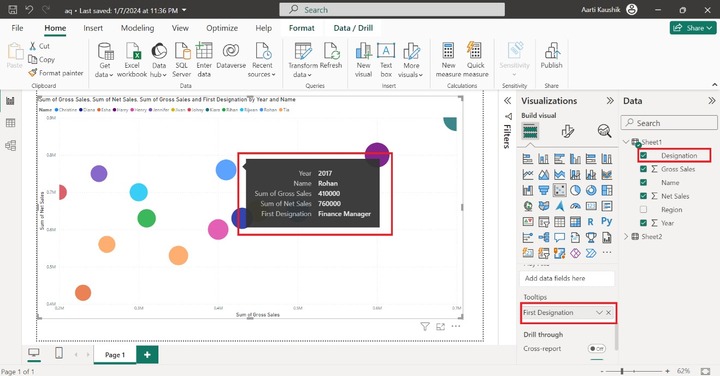Open the Get data dropdown
The image size is (720, 376).
105,60
